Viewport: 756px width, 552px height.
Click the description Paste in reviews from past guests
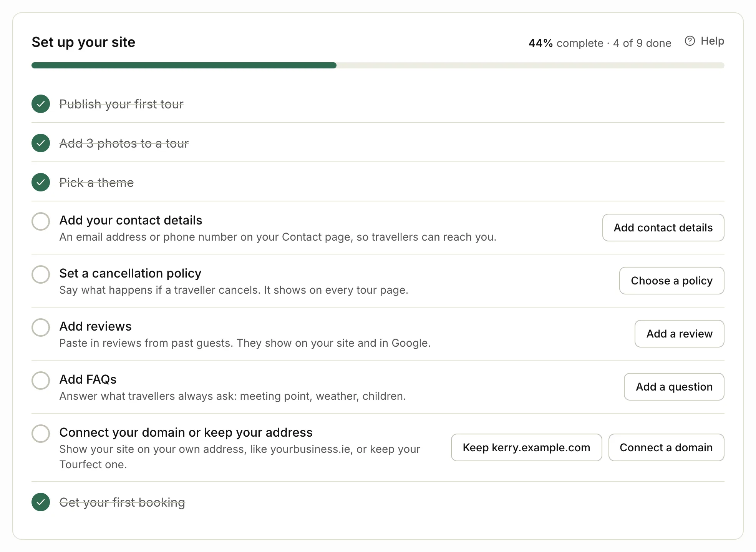coord(245,343)
